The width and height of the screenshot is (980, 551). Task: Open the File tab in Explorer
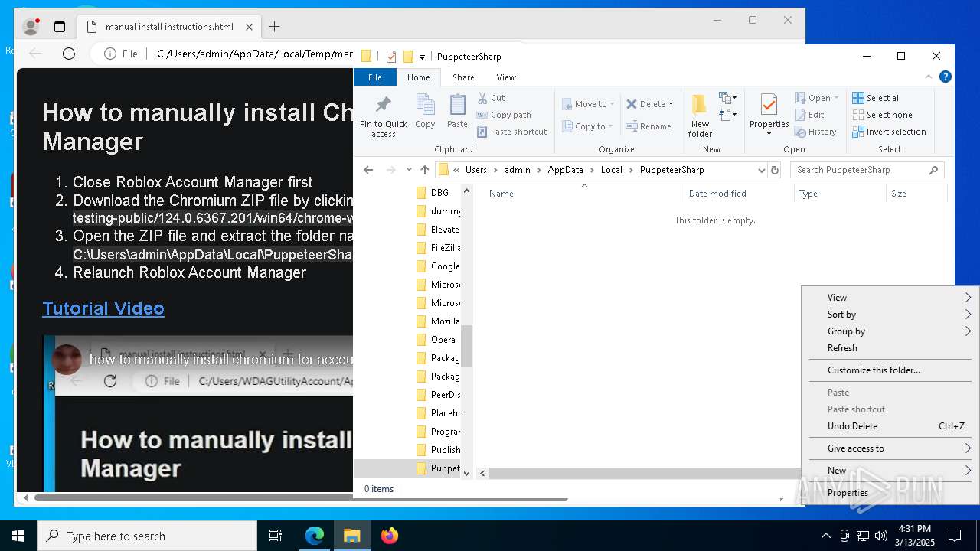(375, 77)
